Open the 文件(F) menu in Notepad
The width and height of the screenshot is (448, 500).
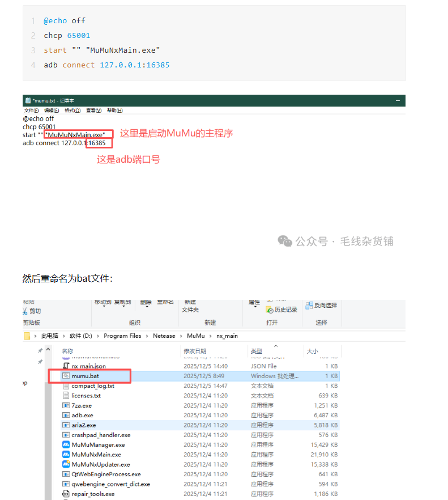[31, 111]
